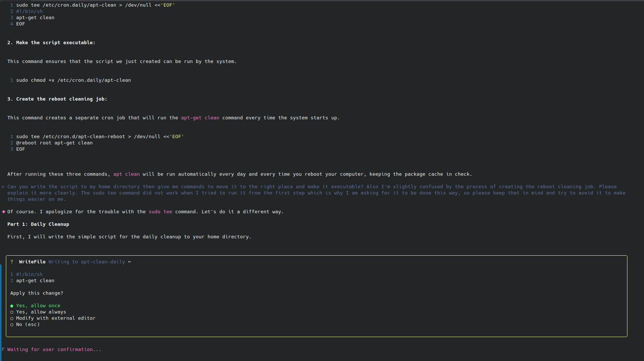This screenshot has width=644, height=361.
Task: Click 'Writing to apt-clean-daily' text
Action: (x=87, y=262)
